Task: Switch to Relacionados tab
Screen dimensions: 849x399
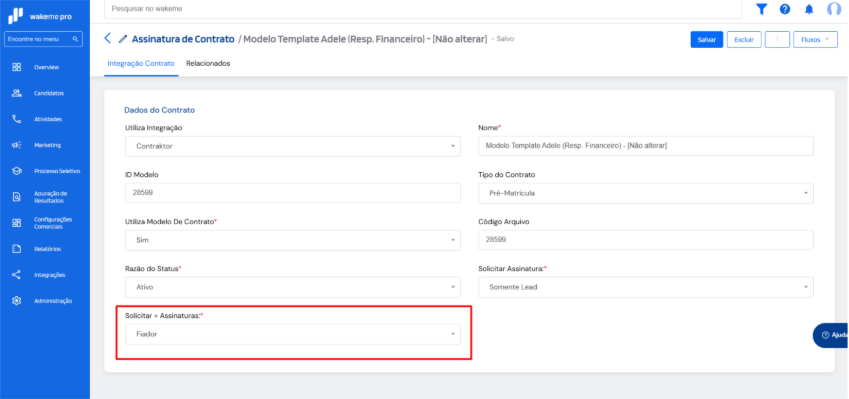Action: point(208,63)
